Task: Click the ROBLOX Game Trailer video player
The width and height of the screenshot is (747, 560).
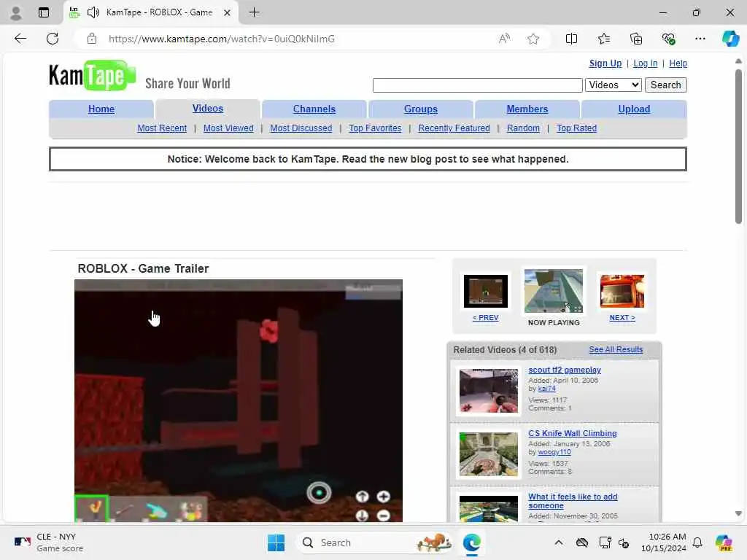Action: tap(239, 400)
